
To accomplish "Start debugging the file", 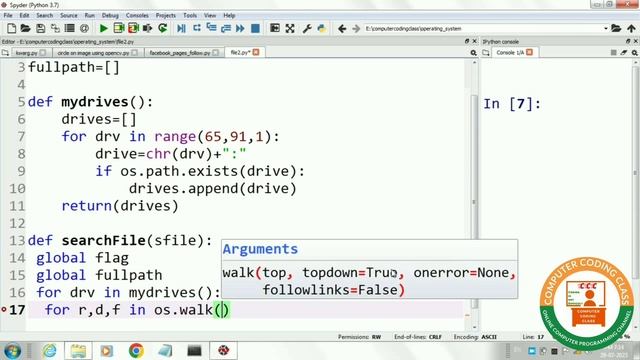I will (x=182, y=28).
